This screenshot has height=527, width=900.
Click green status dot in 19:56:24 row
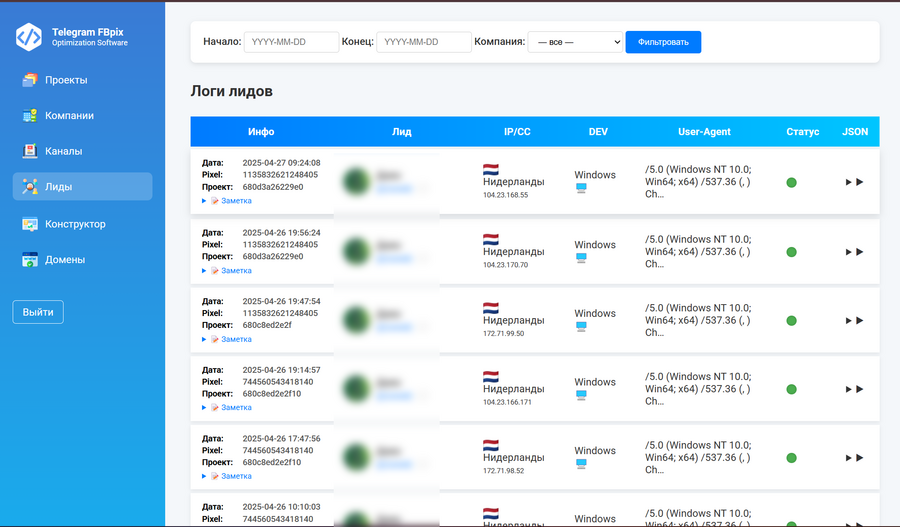click(x=791, y=252)
